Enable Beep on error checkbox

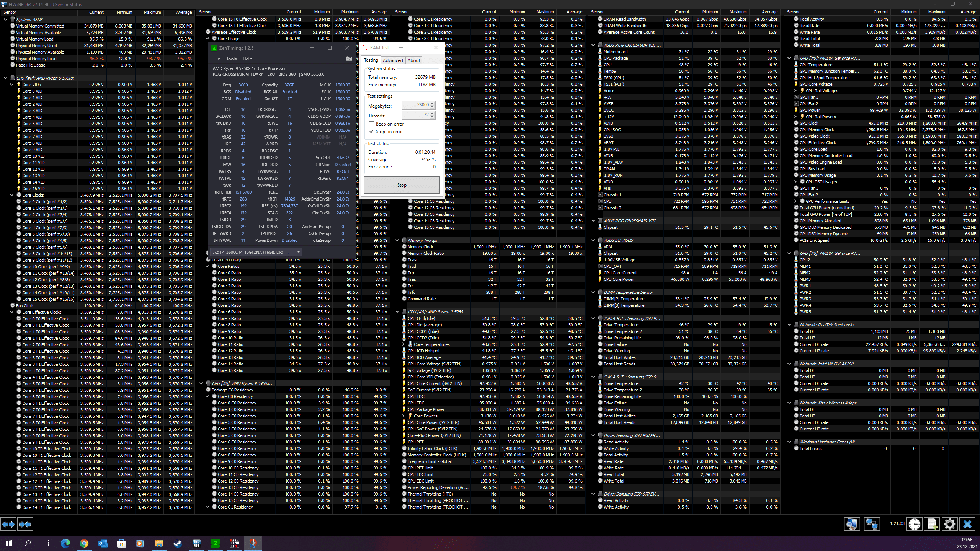point(371,124)
